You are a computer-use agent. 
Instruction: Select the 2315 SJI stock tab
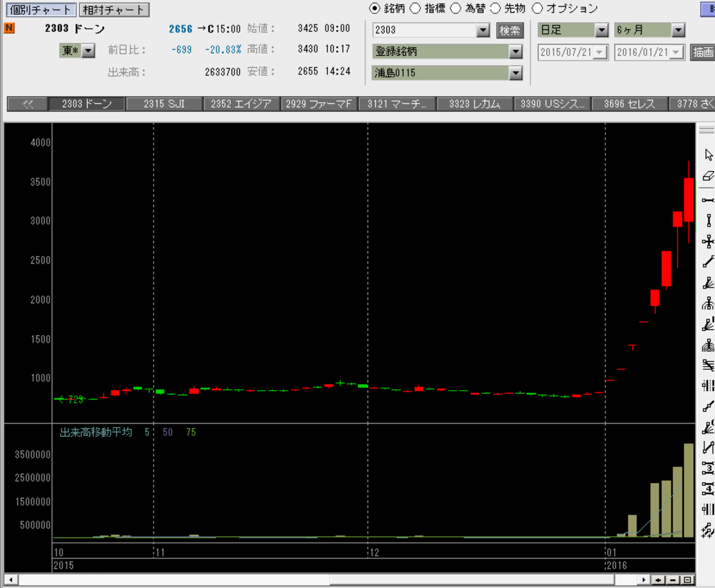pyautogui.click(x=164, y=104)
